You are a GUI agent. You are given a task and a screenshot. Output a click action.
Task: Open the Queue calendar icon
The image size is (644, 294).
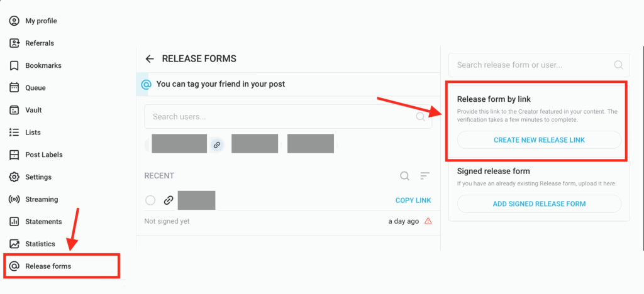tap(14, 88)
